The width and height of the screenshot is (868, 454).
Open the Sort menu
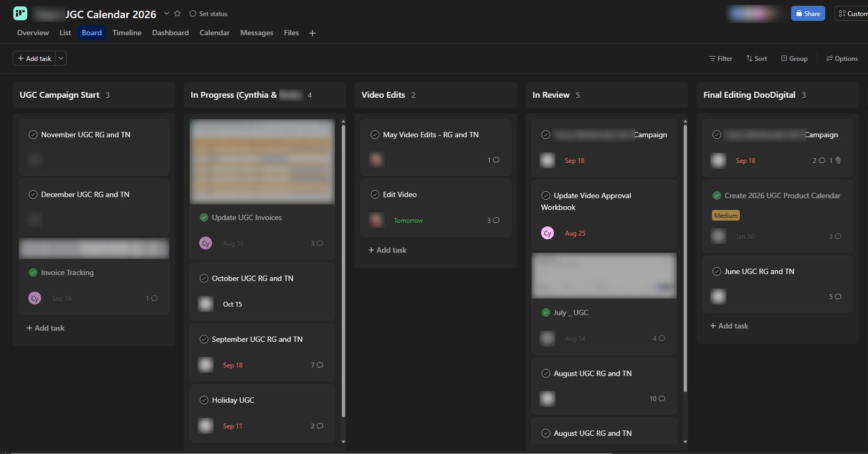pos(756,59)
